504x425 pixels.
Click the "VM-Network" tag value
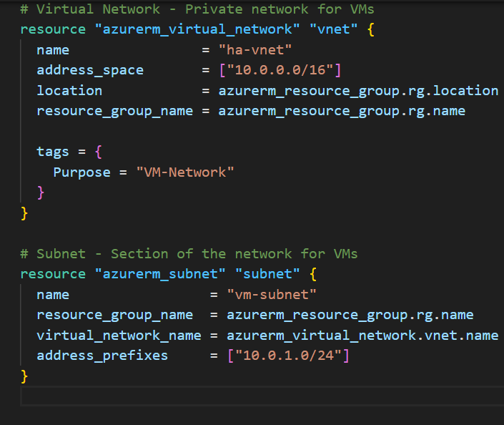184,172
